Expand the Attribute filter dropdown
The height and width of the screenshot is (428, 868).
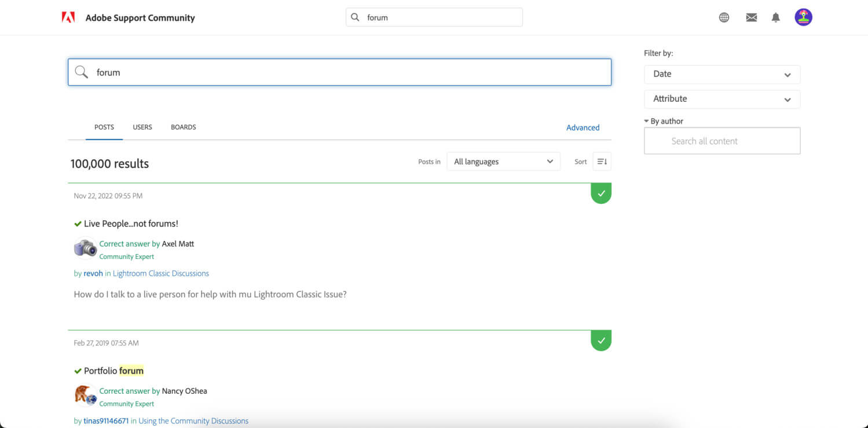[x=722, y=99]
